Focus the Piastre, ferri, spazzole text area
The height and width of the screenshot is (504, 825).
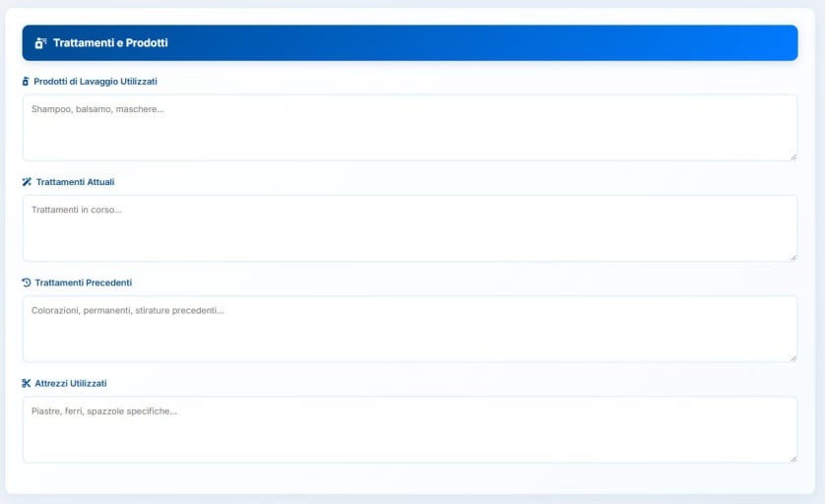[409, 429]
